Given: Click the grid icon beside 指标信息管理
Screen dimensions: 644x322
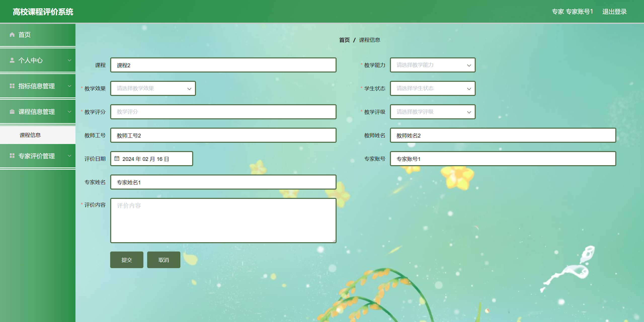Looking at the screenshot, I should pos(12,86).
